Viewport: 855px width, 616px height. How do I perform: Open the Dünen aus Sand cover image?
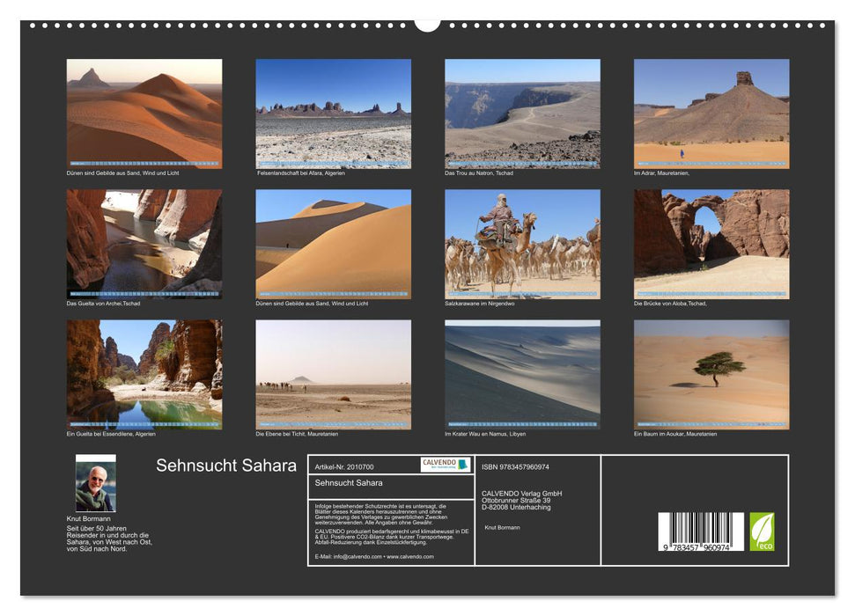point(144,110)
